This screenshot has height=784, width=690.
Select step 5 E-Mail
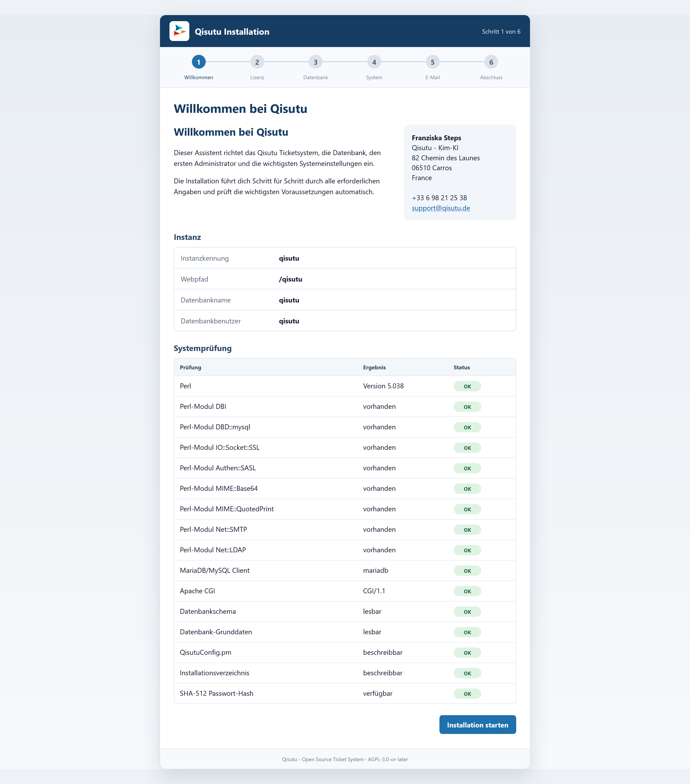[x=432, y=62]
